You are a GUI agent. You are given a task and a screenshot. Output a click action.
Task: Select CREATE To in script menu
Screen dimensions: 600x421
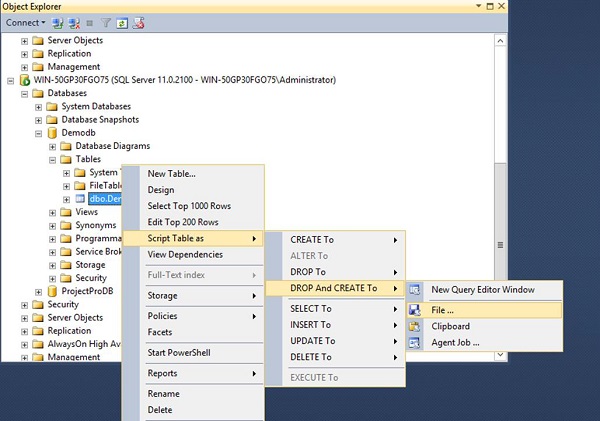click(311, 239)
